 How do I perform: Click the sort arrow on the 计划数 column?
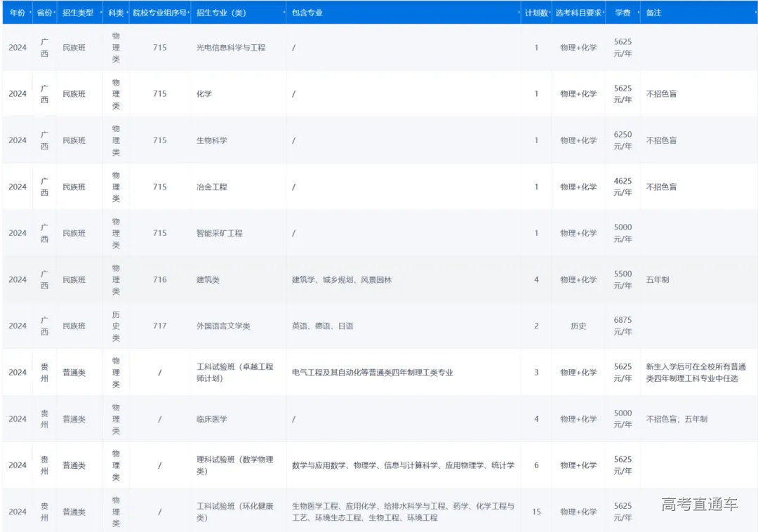click(x=551, y=12)
